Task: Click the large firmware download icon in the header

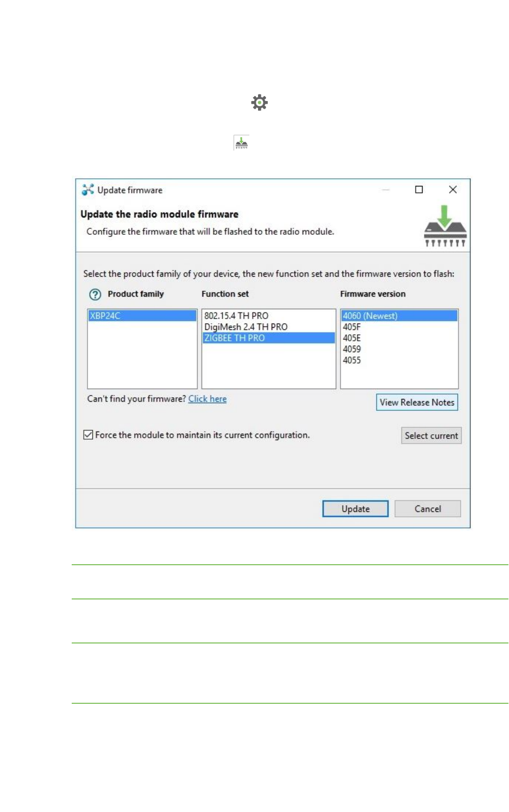Action: [445, 226]
